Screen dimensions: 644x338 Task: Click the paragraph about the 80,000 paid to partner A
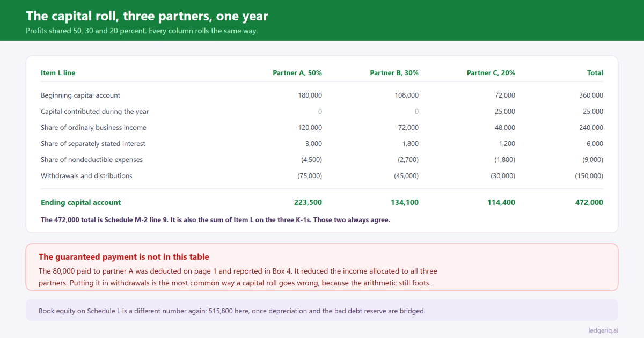click(238, 277)
